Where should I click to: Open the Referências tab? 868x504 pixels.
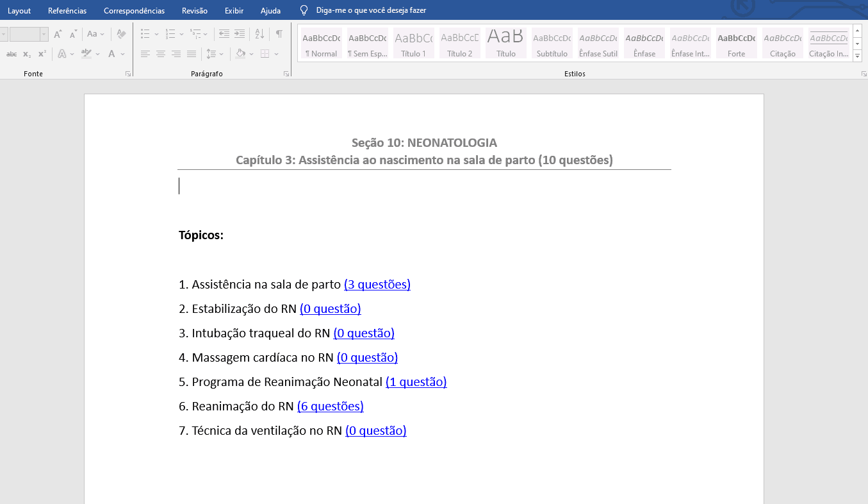(x=67, y=10)
